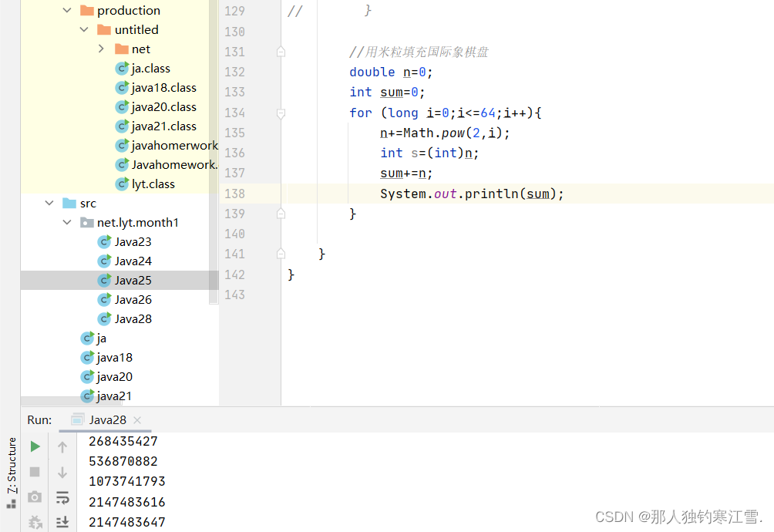Image resolution: width=774 pixels, height=532 pixels.
Task: Click console output 536870882
Action: [x=123, y=461]
